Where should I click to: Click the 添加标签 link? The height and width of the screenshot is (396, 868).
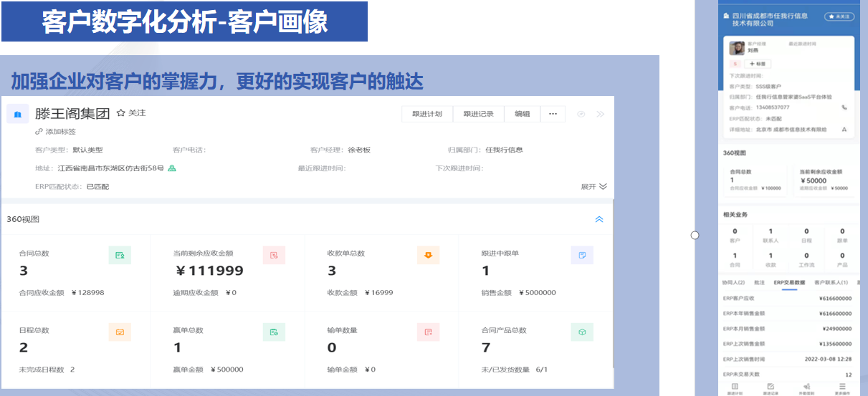pos(56,132)
